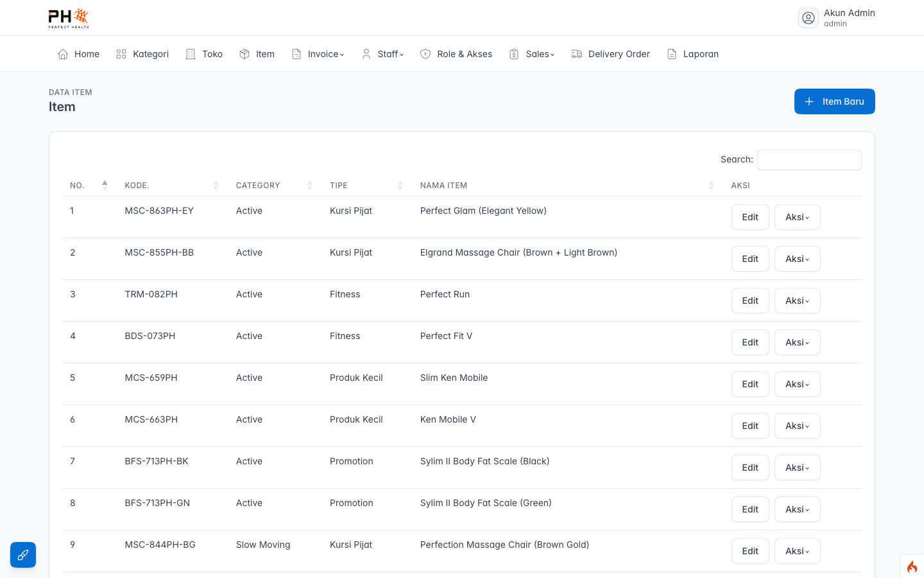This screenshot has height=578, width=924.
Task: Edit the Ken Mobile V item
Action: (750, 426)
